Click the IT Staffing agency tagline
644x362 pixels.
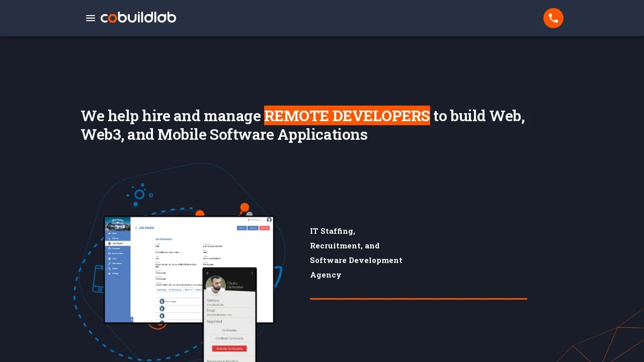click(x=356, y=253)
